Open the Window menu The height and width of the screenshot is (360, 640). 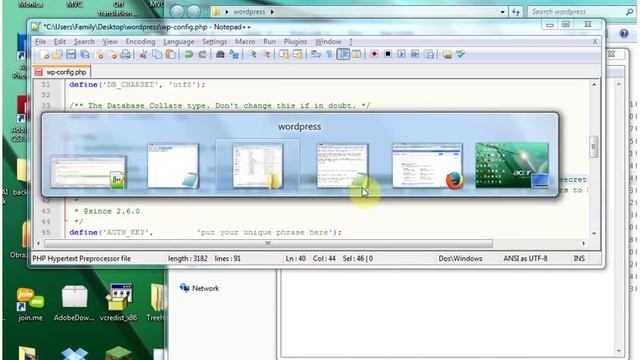tap(328, 42)
